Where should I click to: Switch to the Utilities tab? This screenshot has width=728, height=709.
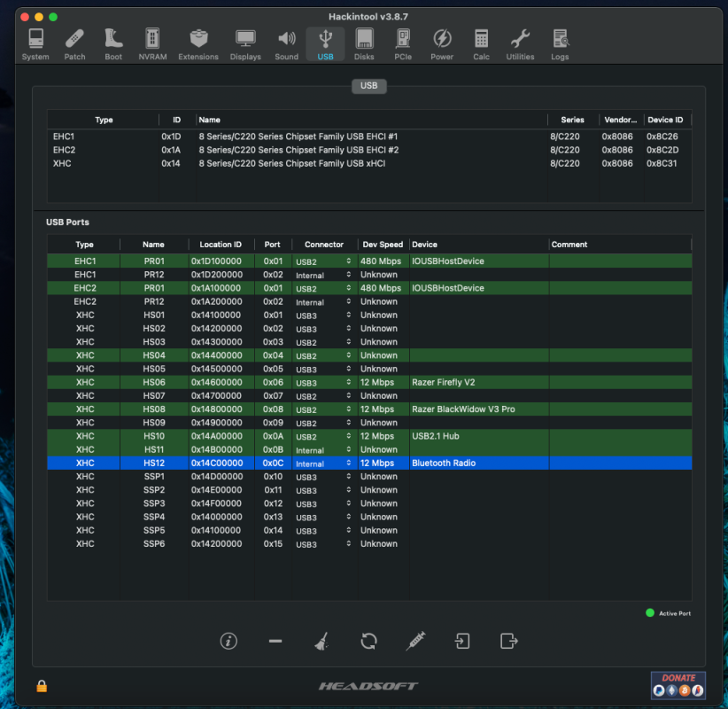tap(520, 44)
